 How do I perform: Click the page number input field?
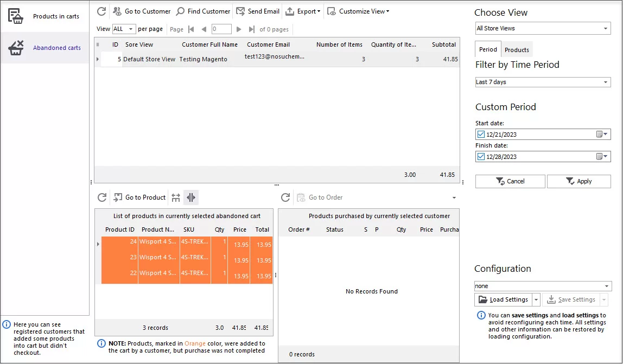click(221, 29)
